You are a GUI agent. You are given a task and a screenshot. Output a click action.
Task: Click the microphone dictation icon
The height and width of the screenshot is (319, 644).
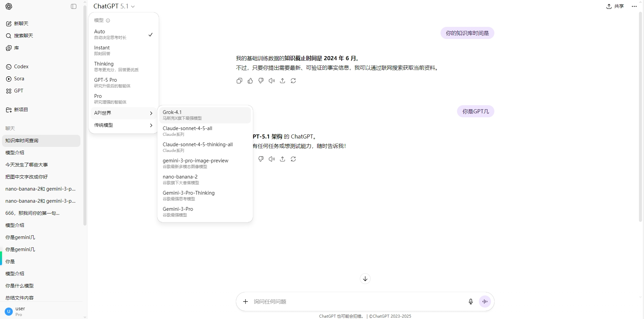tap(470, 302)
